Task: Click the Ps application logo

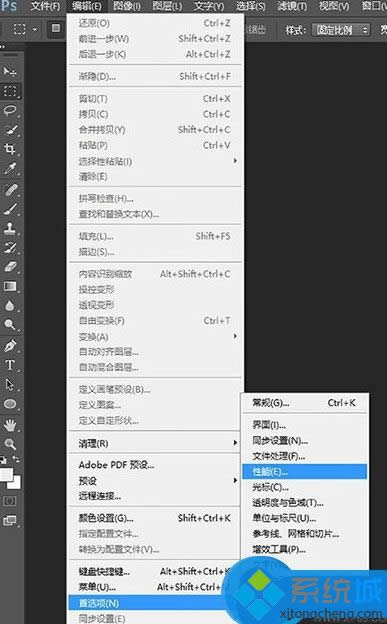Action: click(9, 6)
